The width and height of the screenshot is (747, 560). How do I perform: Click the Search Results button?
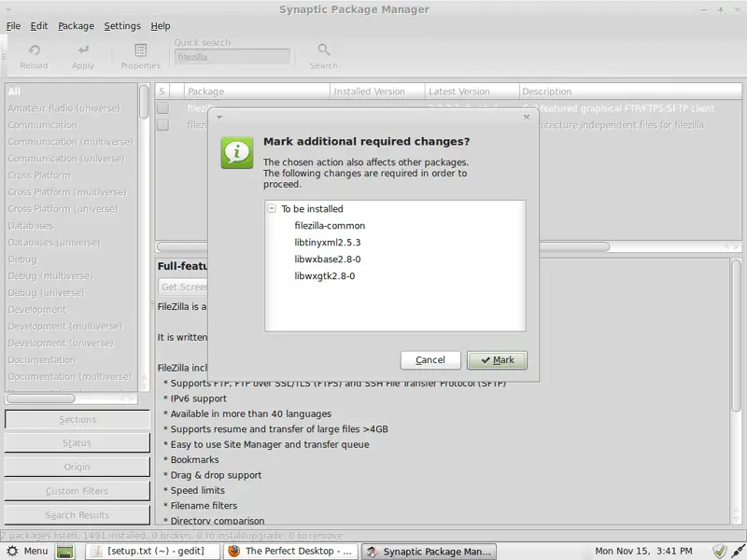coord(78,515)
